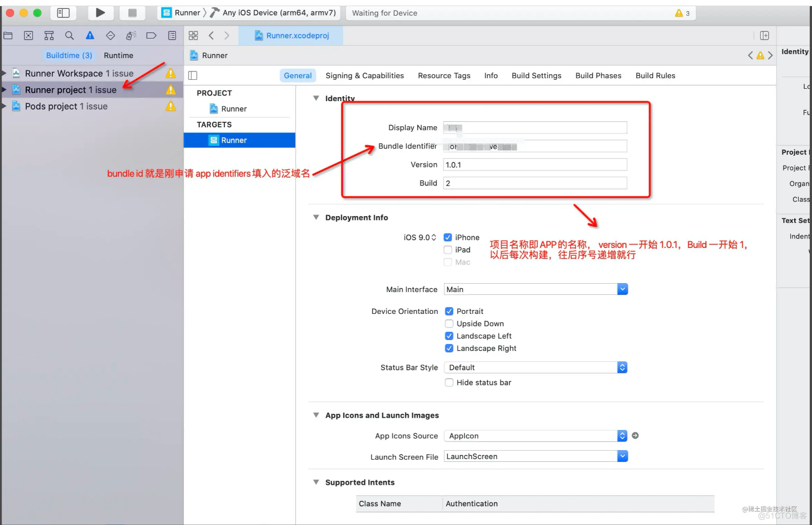Screen dimensions: 812x525
Task: Select the Runner scheme in toolbar
Action: point(181,12)
